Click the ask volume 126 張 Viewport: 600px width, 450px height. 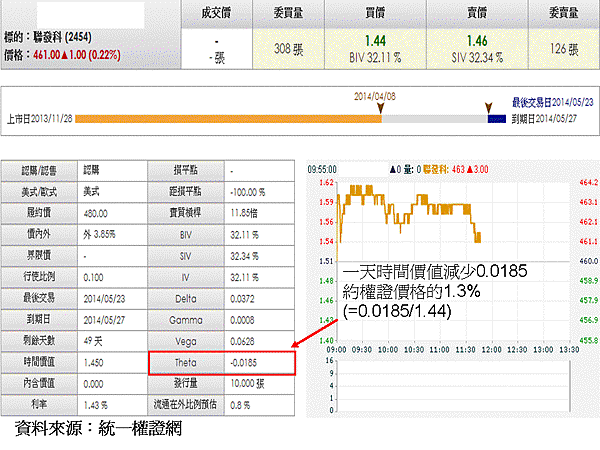(564, 49)
